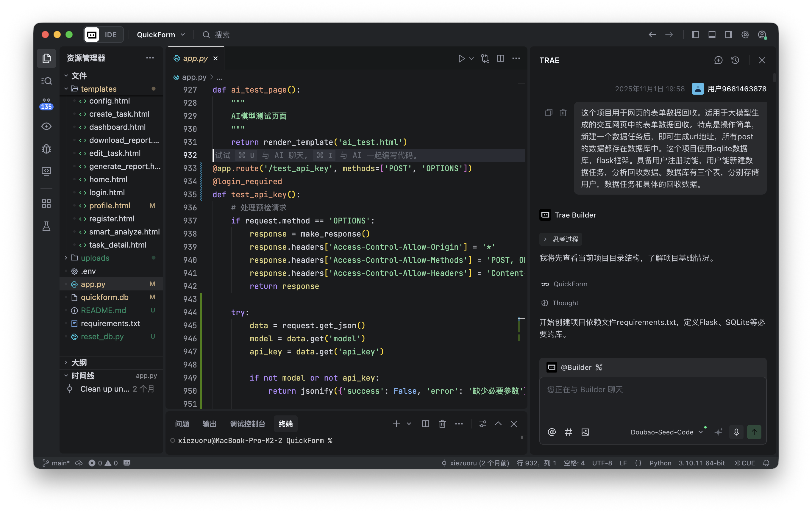The height and width of the screenshot is (513, 812).
Task: Send the chat message with arrow button
Action: pos(754,432)
